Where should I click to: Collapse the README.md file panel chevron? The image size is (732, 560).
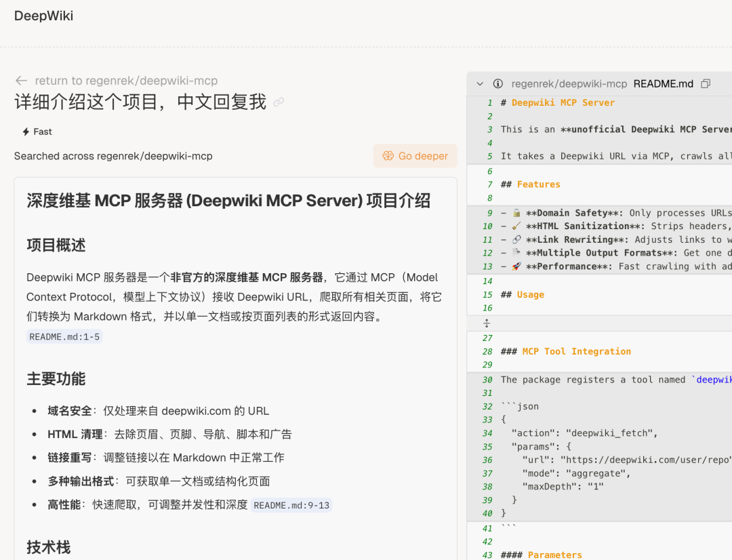click(x=479, y=84)
